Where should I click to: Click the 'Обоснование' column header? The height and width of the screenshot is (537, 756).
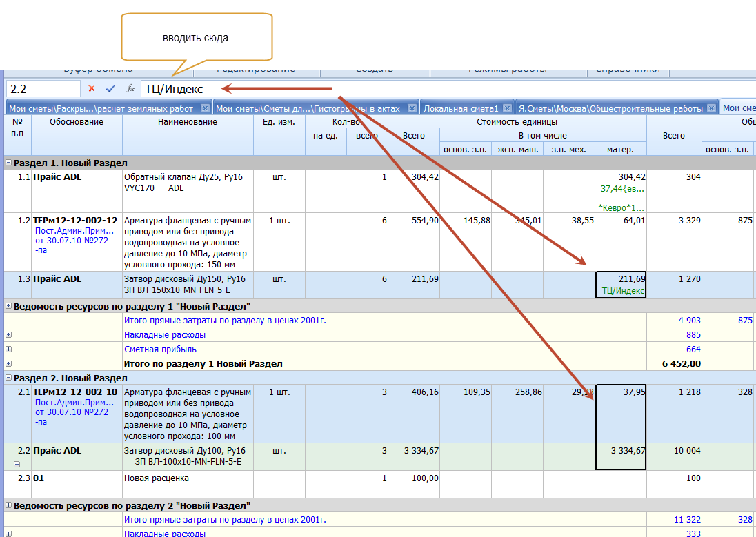[x=77, y=135]
